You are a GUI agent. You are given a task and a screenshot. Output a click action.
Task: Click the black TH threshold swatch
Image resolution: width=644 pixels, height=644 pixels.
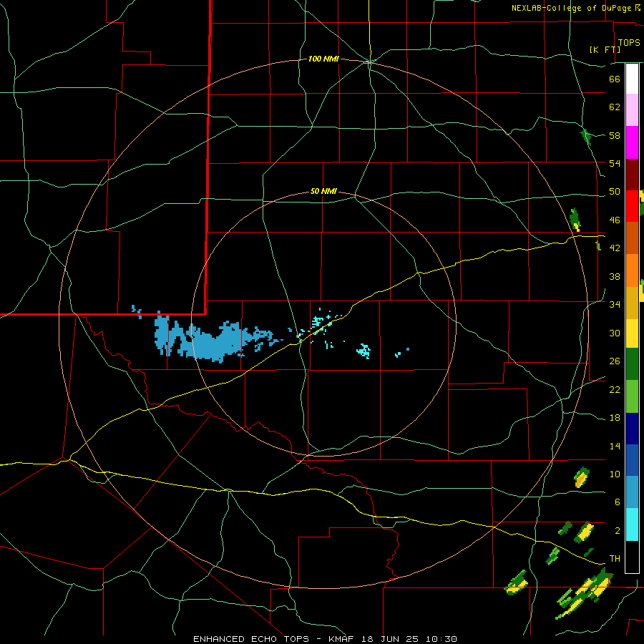pyautogui.click(x=632, y=557)
